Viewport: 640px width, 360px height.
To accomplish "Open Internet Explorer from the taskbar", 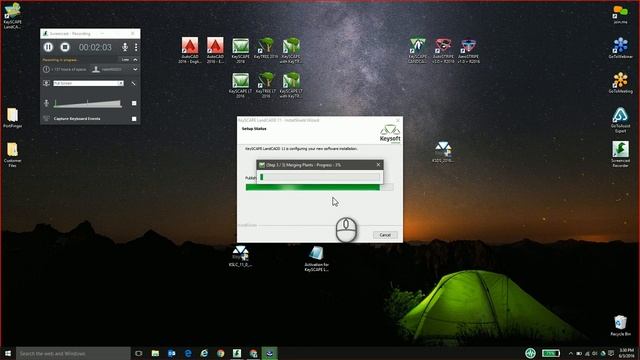I will pos(204,353).
